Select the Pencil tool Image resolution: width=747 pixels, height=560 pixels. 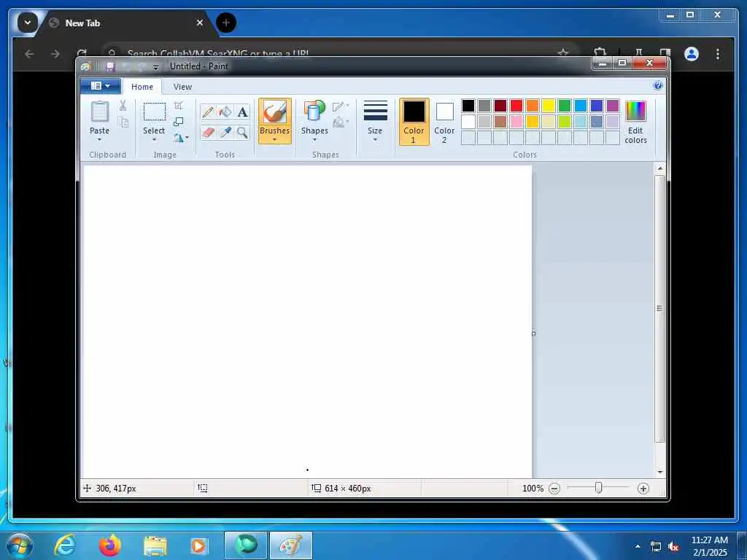click(x=208, y=112)
